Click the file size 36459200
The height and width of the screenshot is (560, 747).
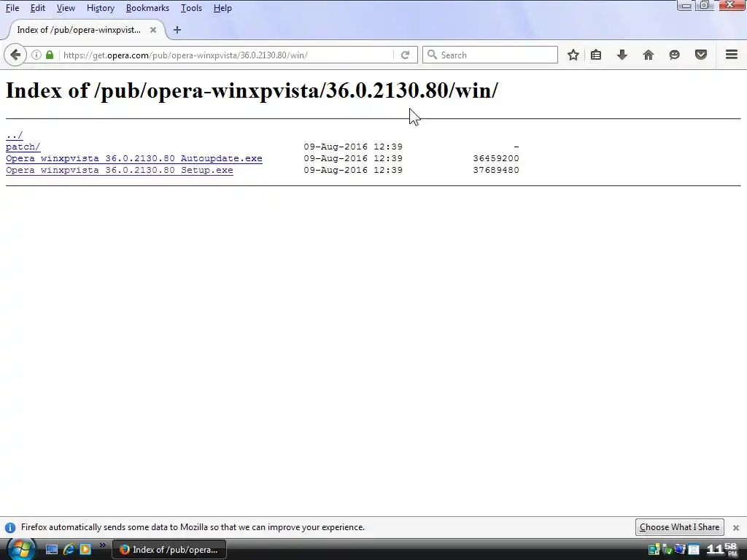point(496,158)
